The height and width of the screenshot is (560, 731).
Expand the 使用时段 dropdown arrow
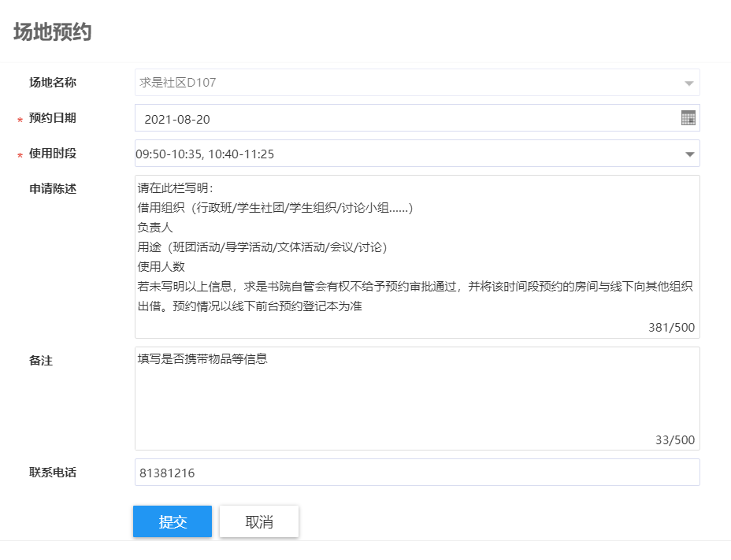click(x=690, y=154)
